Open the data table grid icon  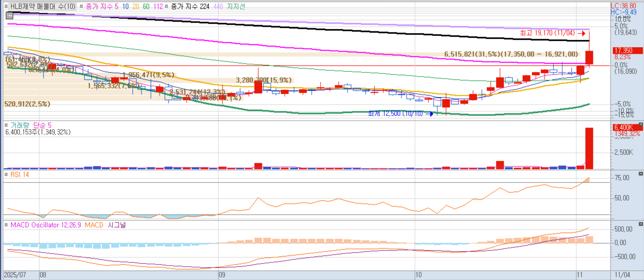pyautogui.click(x=9, y=15)
